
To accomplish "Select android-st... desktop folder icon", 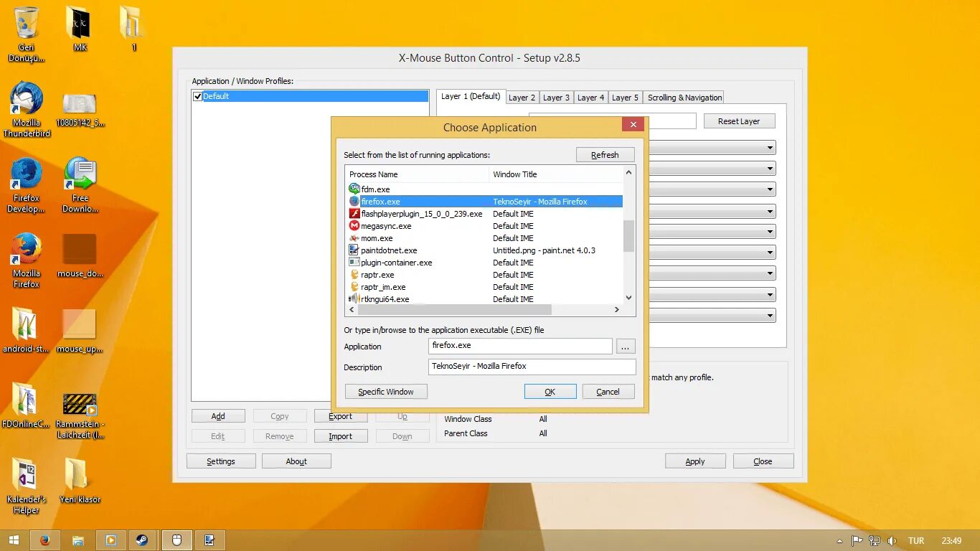I will [26, 330].
